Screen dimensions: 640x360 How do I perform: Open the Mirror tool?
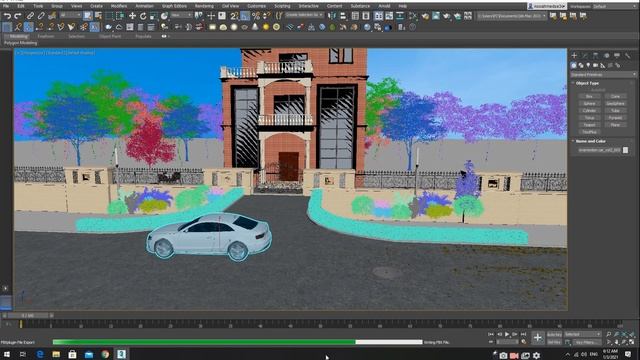tap(332, 16)
